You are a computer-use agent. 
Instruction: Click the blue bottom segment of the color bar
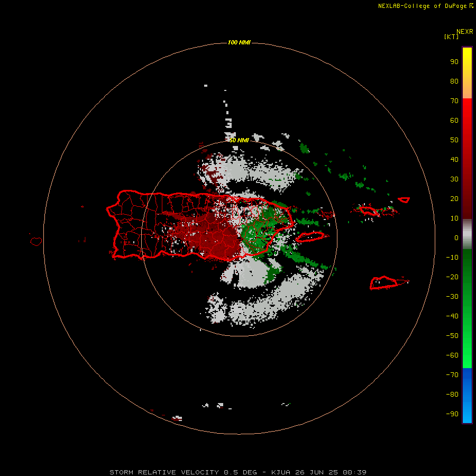click(467, 396)
